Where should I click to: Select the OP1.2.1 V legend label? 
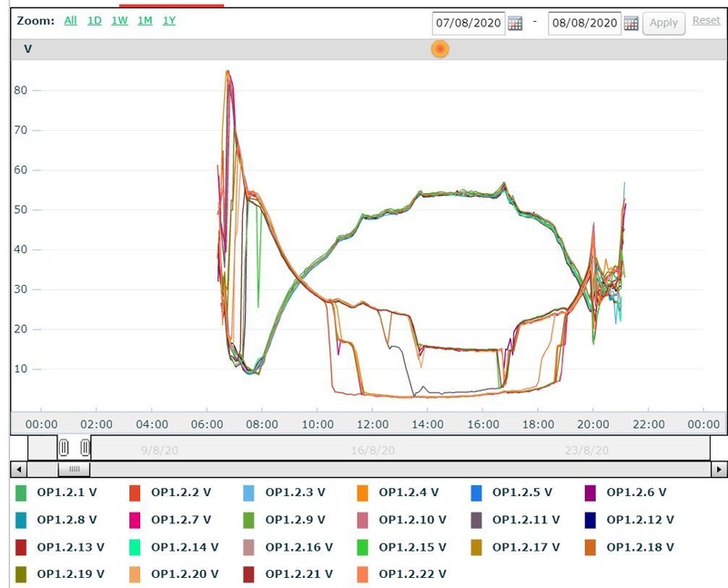(66, 492)
